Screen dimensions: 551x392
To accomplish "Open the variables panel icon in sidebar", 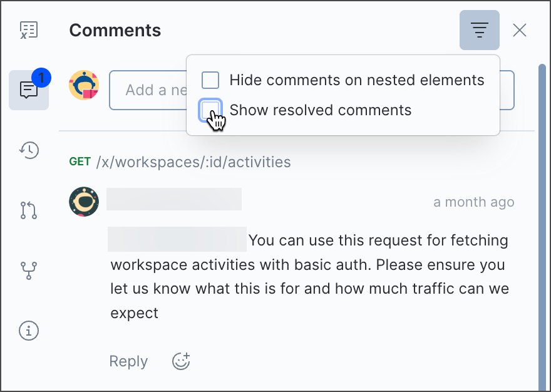I will [x=29, y=30].
